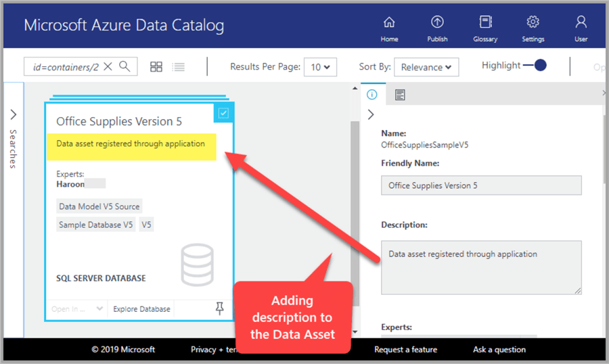Open the documentation tab icon
Screen dimensions: 609x364
click(400, 95)
